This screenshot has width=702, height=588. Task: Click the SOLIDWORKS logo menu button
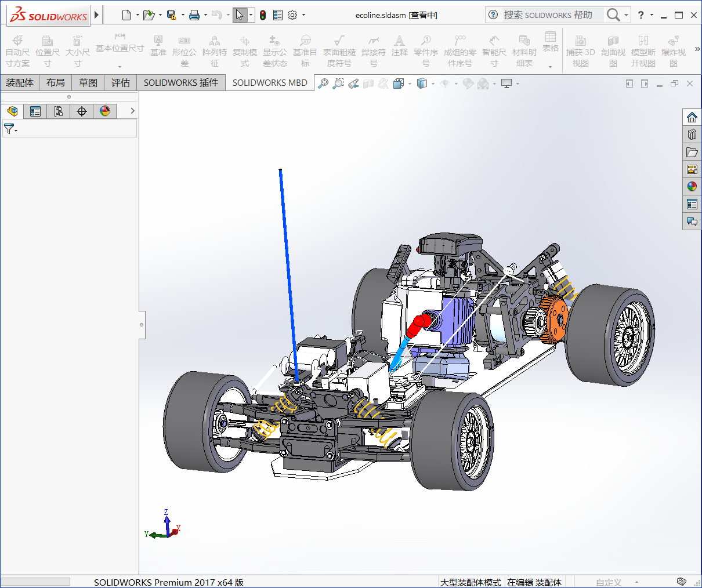(x=49, y=15)
